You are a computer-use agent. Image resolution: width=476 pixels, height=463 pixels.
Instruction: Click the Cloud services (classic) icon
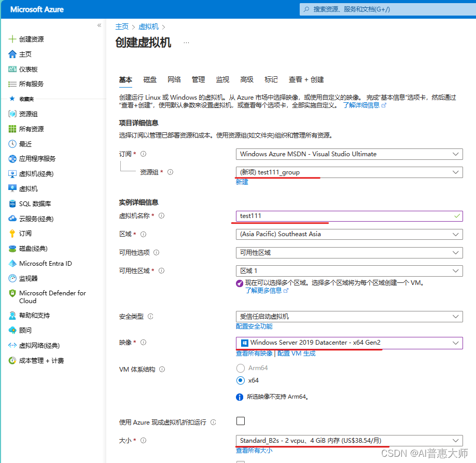coord(12,219)
